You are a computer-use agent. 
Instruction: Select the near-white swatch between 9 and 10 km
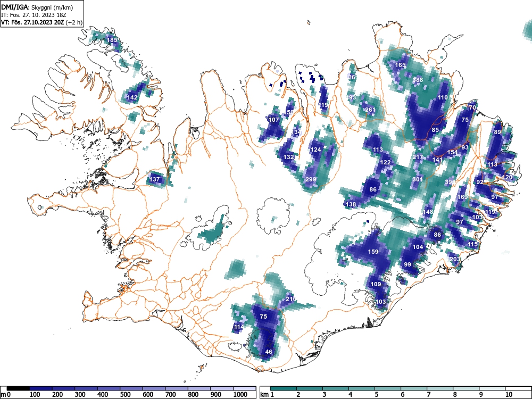(492, 388)
